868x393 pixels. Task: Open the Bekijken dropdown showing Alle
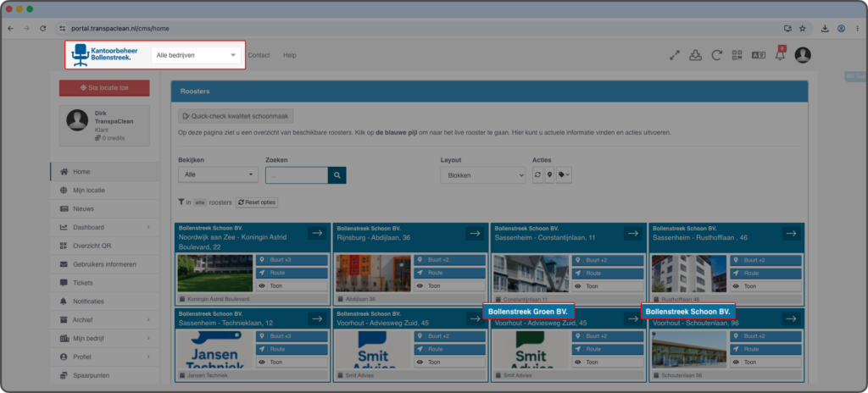[218, 175]
